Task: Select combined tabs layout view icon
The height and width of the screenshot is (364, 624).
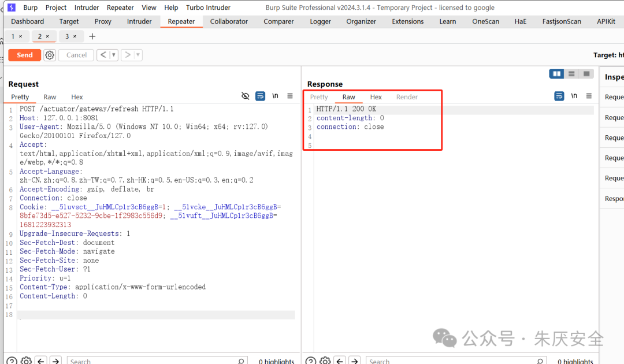Action: 586,73
